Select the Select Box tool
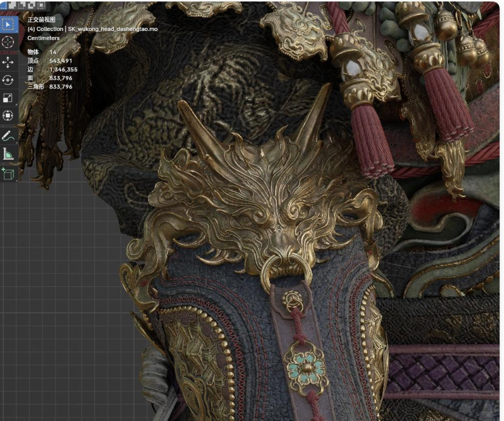504x421 pixels. (8, 24)
